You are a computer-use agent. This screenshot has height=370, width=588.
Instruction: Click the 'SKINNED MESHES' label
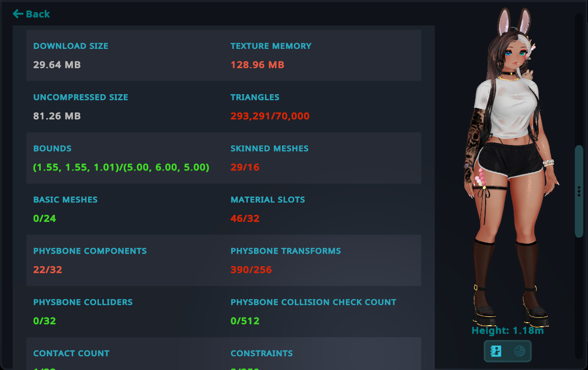270,149
